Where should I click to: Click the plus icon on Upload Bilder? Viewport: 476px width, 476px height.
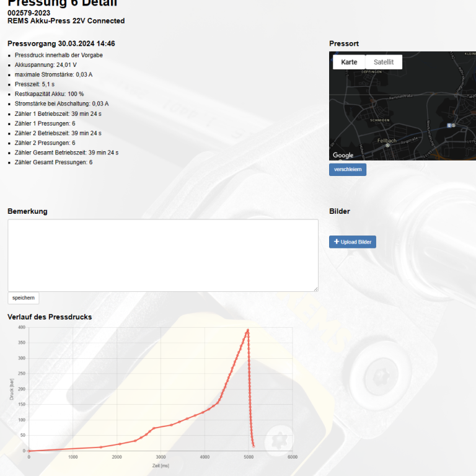point(337,242)
